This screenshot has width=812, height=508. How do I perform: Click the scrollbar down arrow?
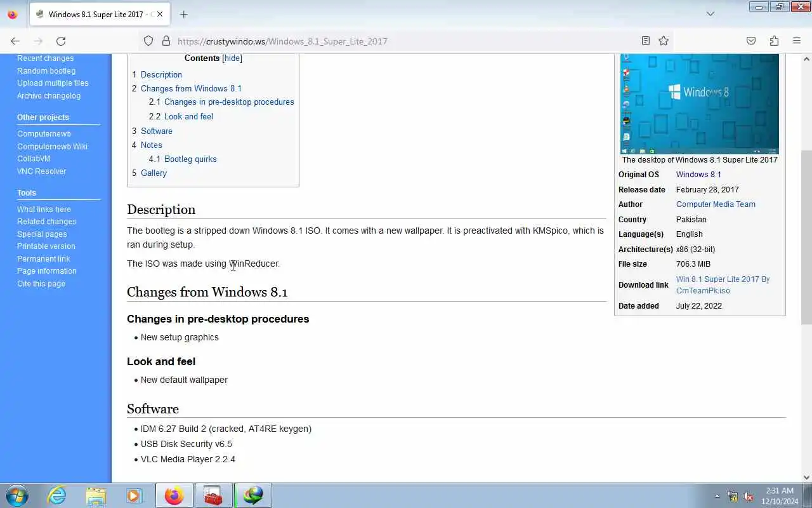[x=806, y=478]
